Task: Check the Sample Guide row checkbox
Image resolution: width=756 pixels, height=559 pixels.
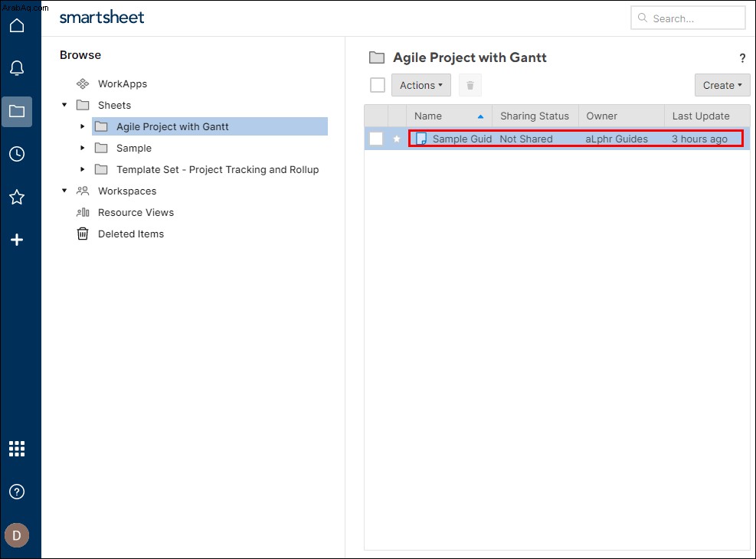Action: (376, 139)
